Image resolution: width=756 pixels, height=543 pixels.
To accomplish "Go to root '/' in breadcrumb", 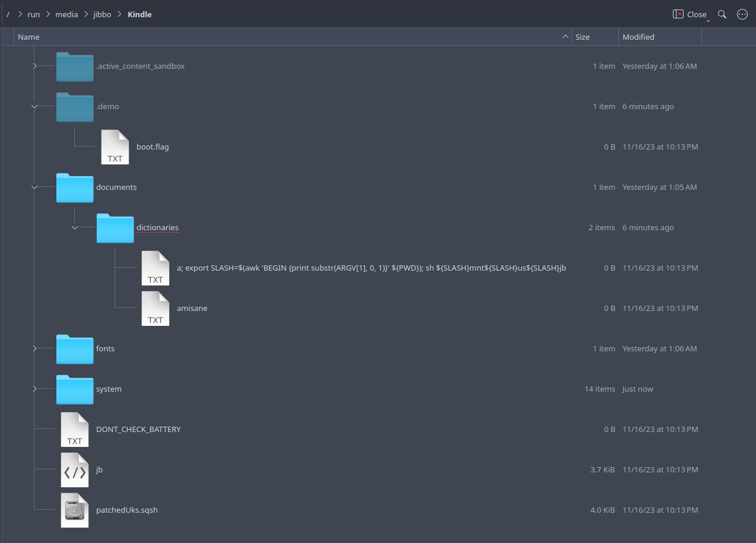I will (x=8, y=14).
